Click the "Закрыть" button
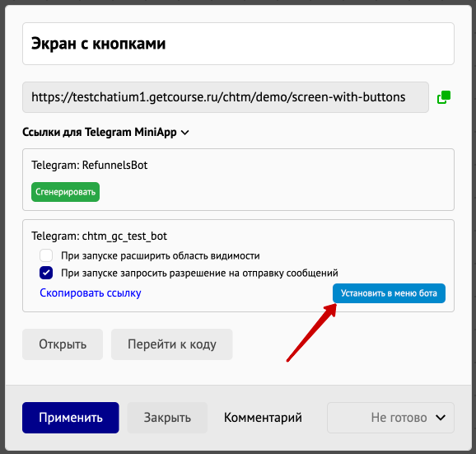 [x=167, y=418]
